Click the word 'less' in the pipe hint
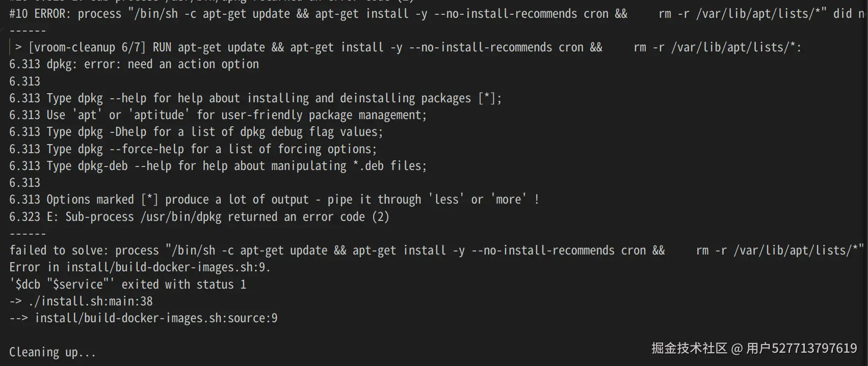 coord(446,200)
